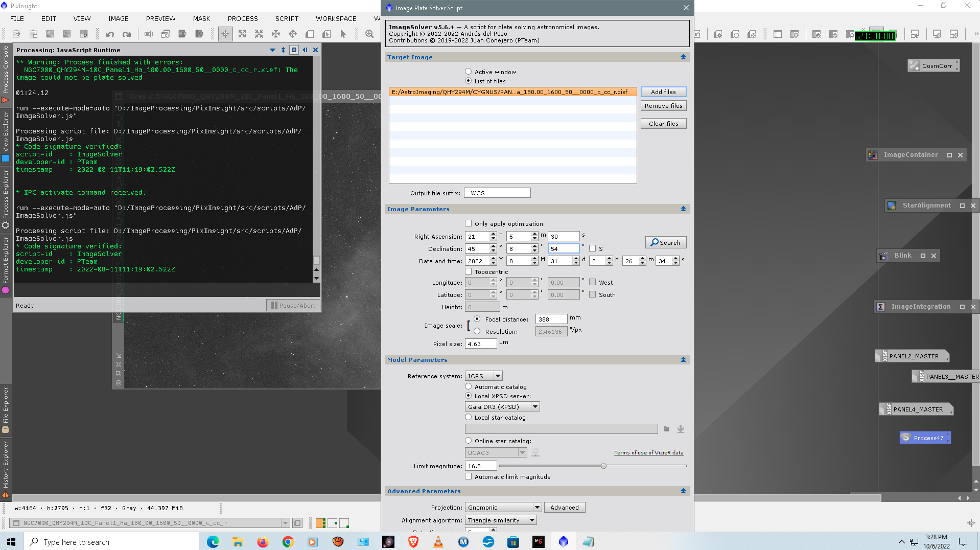
Task: Close the Process Console panel with X
Action: tap(316, 50)
